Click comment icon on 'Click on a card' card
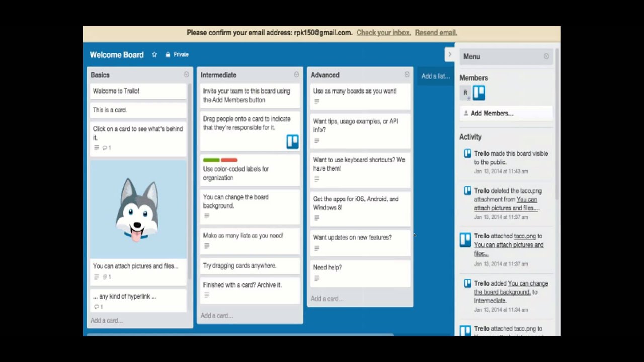Viewport: 644px width, 362px height. (105, 148)
